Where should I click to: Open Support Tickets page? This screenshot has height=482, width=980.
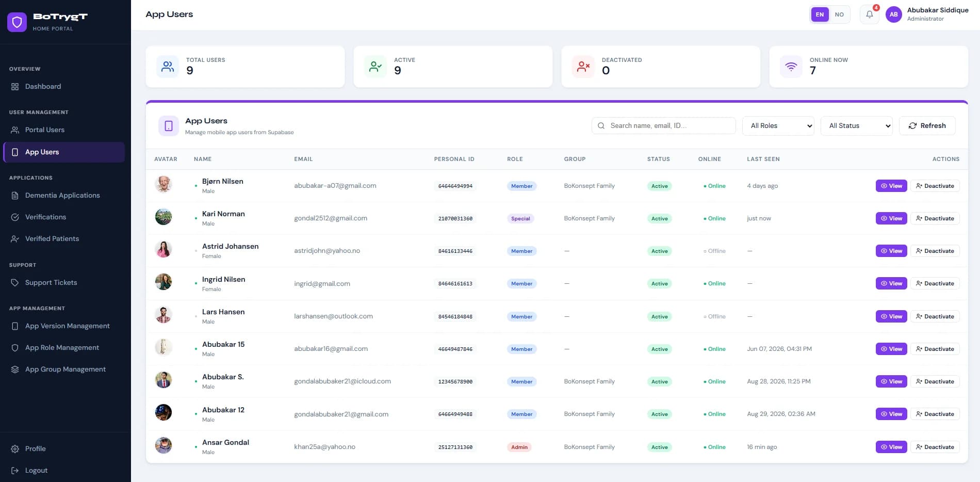click(64, 283)
